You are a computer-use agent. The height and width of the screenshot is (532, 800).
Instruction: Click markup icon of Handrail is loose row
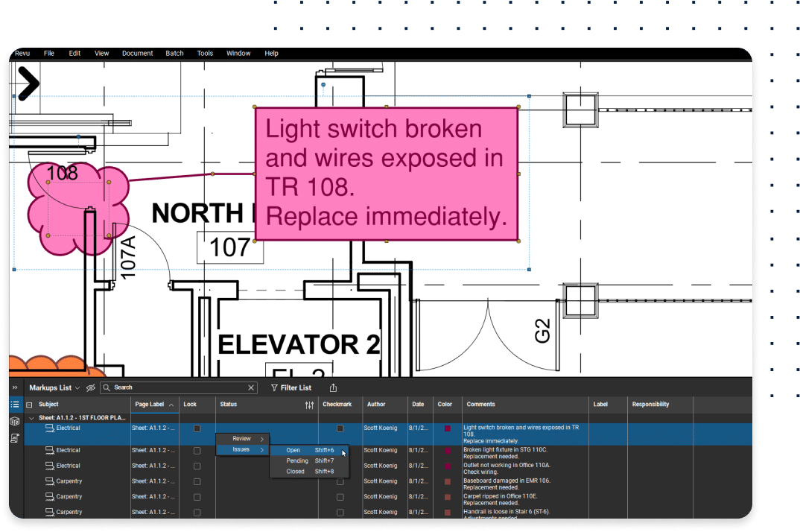[49, 512]
